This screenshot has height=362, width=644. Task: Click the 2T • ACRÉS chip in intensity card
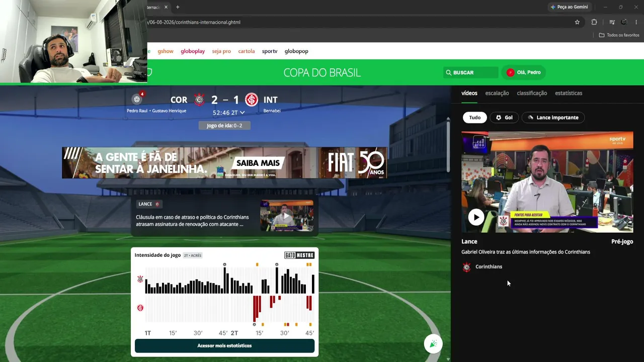point(193,255)
